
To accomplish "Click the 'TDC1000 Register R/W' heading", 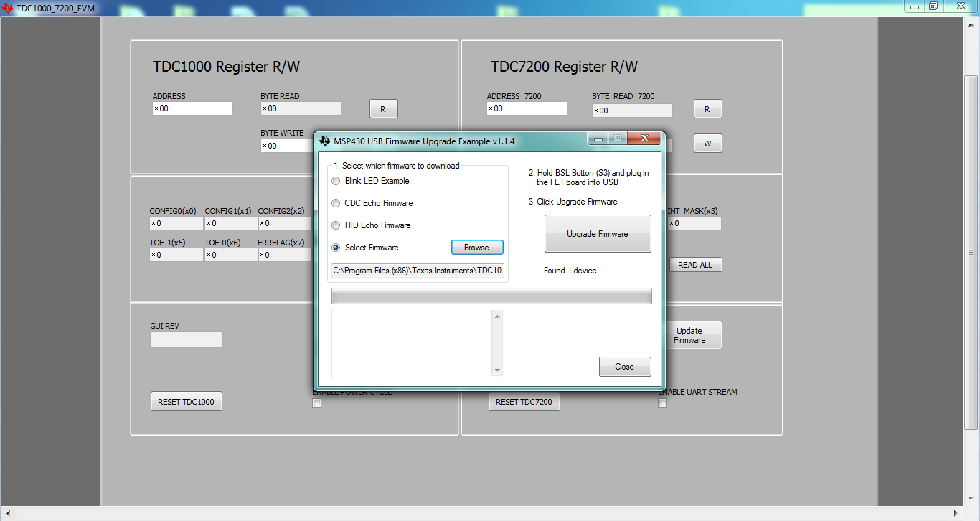I will click(x=227, y=67).
